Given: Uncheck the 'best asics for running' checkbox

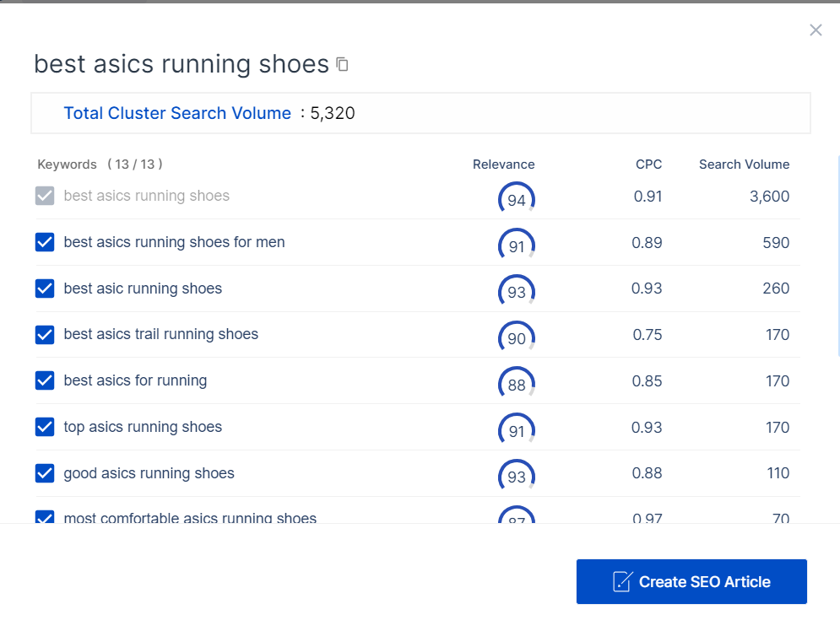Looking at the screenshot, I should (x=45, y=381).
